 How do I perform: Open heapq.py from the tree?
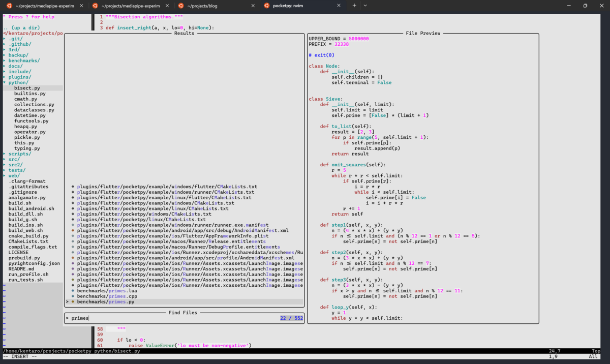25,126
